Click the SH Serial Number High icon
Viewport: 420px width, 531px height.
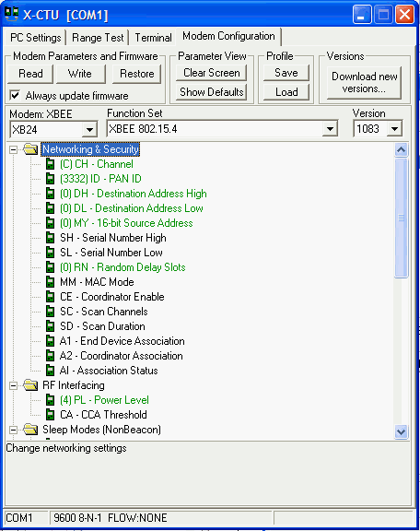point(50,238)
